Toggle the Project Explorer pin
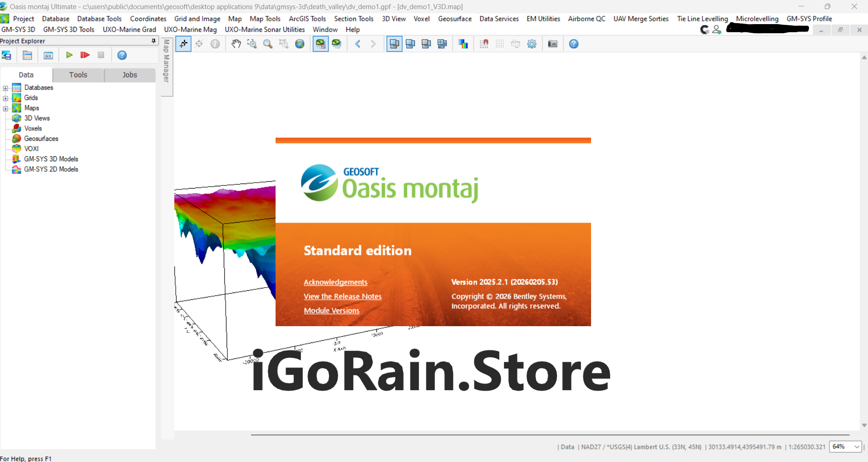This screenshot has height=462, width=868. 153,41
